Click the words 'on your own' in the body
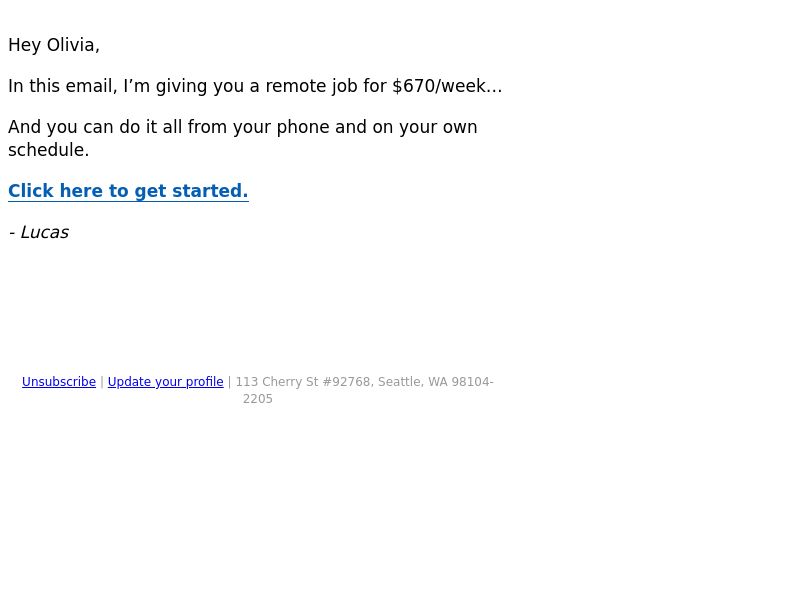The image size is (800, 600). pyautogui.click(x=424, y=127)
